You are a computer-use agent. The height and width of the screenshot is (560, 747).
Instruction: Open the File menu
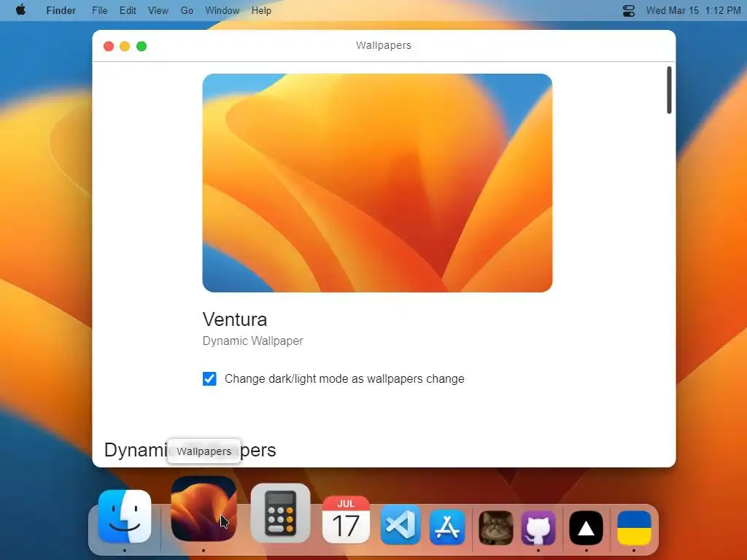pyautogui.click(x=99, y=10)
